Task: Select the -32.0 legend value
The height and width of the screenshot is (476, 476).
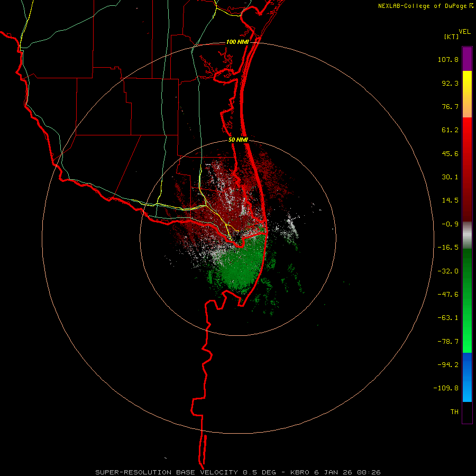Action: point(448,271)
